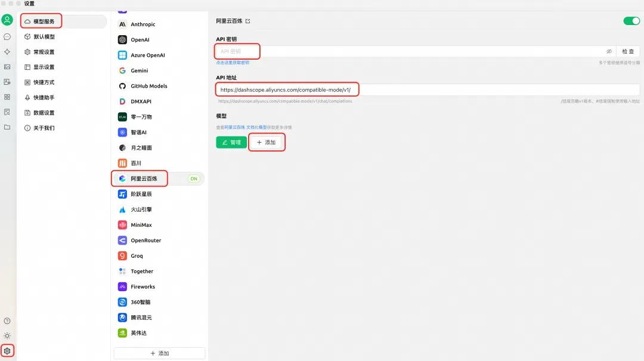Open settings gear icon in sidebar
The width and height of the screenshot is (644, 361).
[x=7, y=351]
